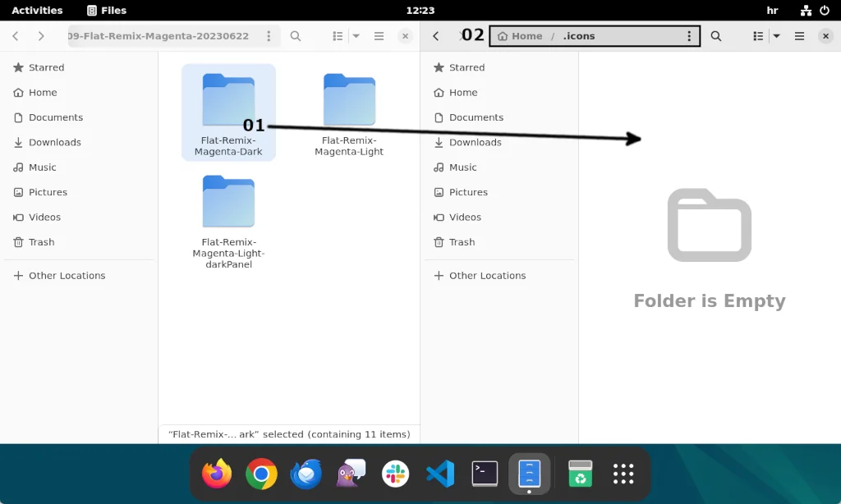
Task: Go back using the left window's back arrow
Action: pyautogui.click(x=14, y=35)
